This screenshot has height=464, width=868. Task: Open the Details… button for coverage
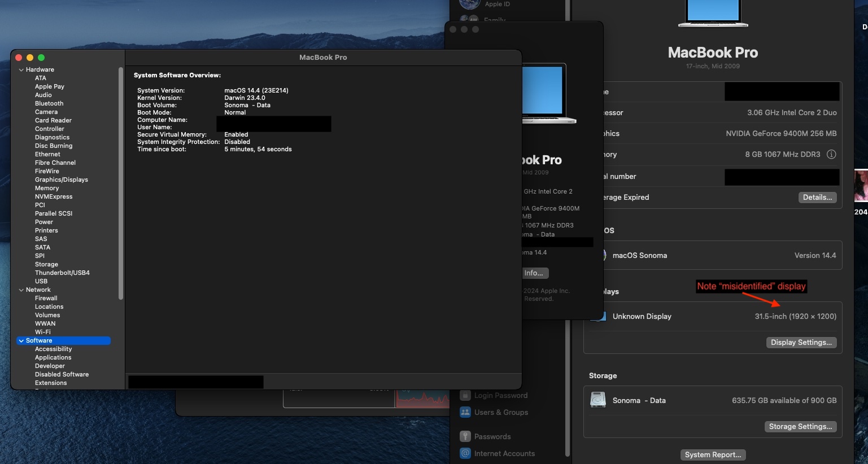pos(817,197)
